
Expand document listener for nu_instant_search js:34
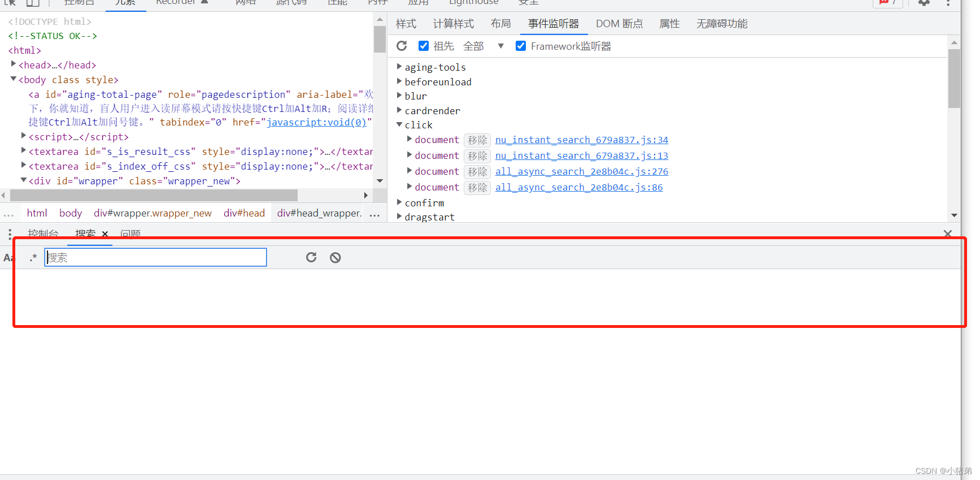tap(410, 139)
